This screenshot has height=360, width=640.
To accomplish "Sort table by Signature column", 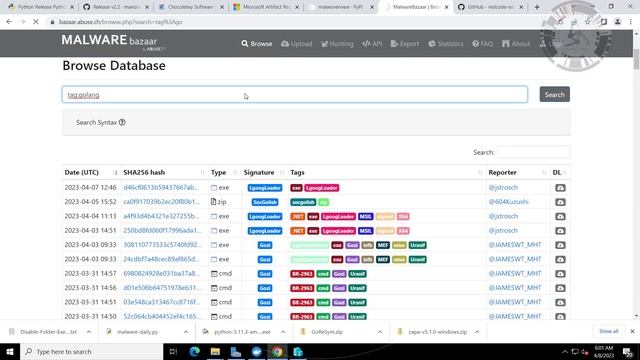I will [264, 173].
